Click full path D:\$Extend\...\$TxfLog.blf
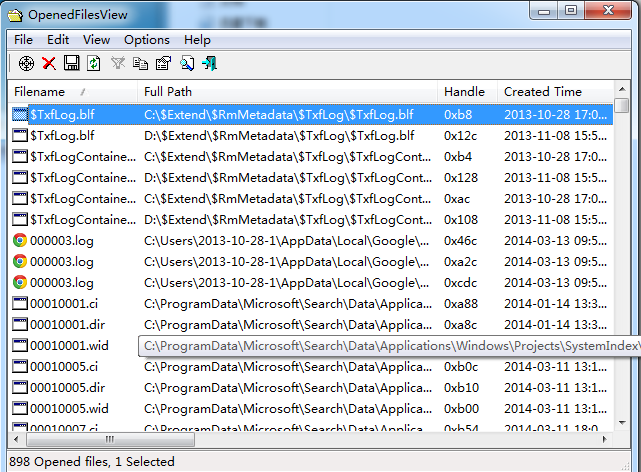Screen dimensions: 641x472 click(x=279, y=136)
